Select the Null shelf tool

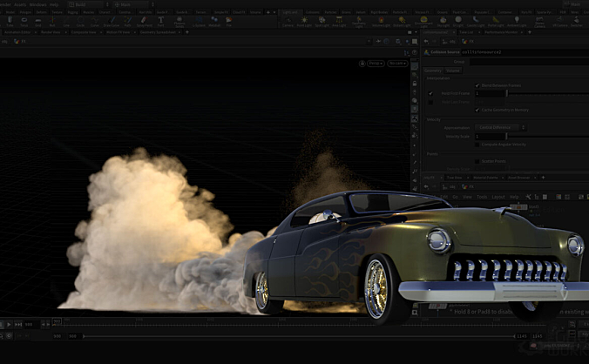[x=52, y=22]
